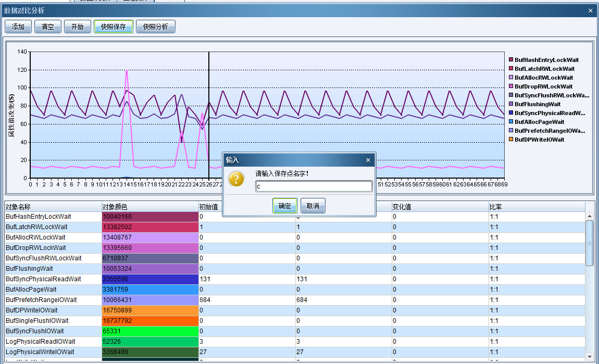Click the green BufSyncFlushIOWait color cell
Screen dimensions: 599x364
pos(150,331)
